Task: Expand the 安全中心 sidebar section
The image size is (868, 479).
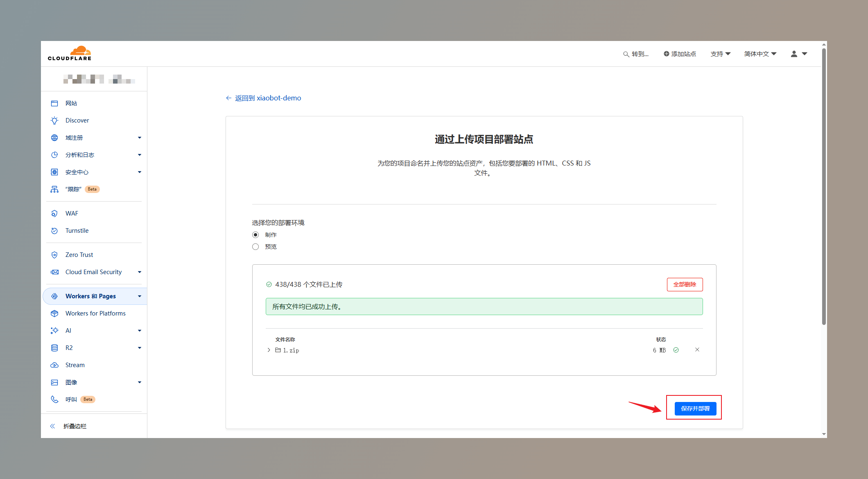Action: (140, 172)
